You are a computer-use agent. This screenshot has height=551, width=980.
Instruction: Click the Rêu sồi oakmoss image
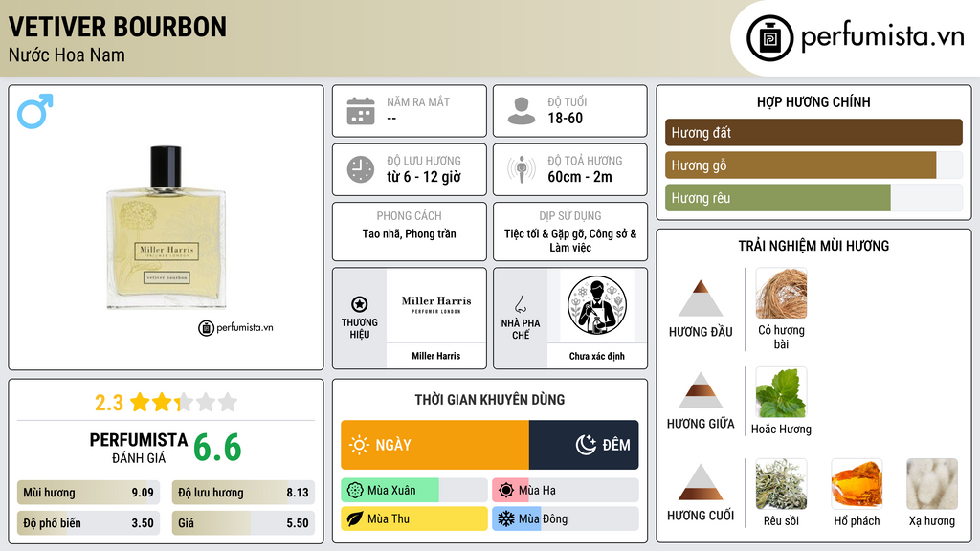pos(781,484)
